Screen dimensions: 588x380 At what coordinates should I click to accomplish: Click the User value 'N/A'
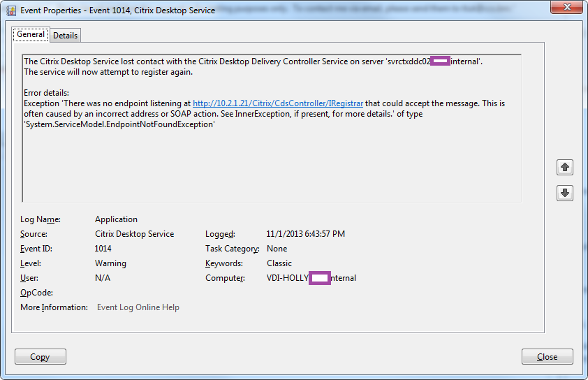point(103,278)
